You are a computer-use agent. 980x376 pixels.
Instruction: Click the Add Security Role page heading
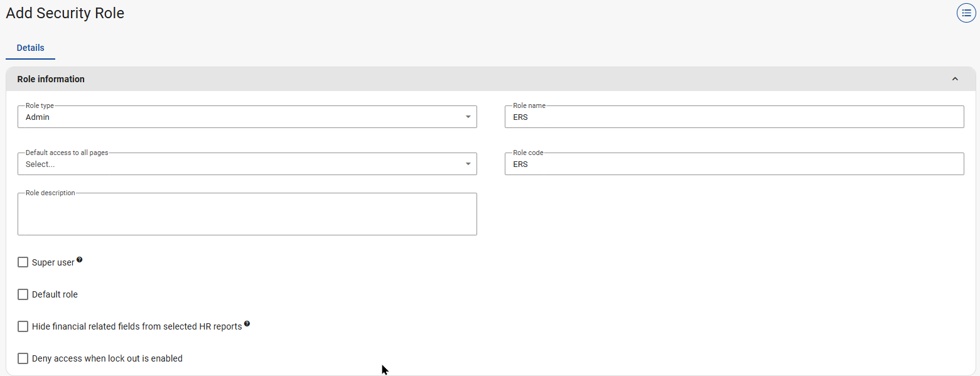(65, 13)
